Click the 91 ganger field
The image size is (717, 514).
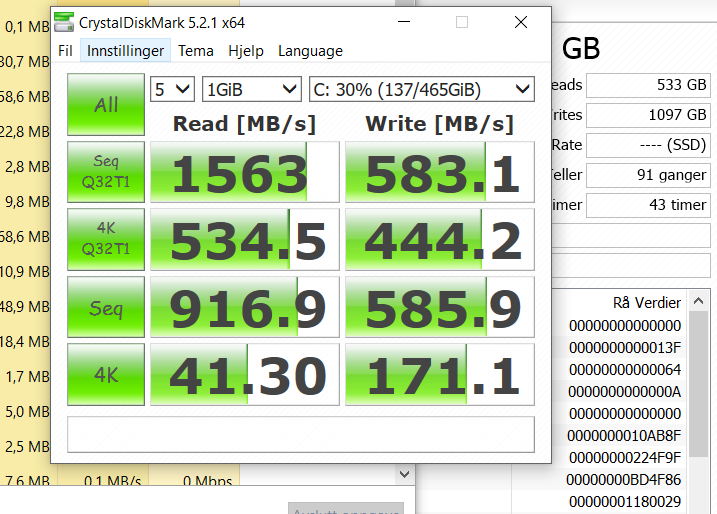[x=648, y=175]
